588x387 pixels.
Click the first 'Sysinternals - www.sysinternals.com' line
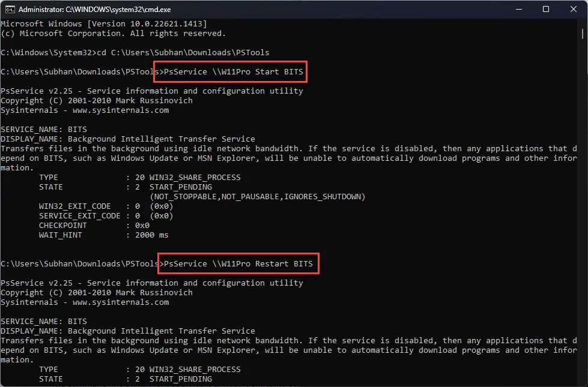(85, 110)
